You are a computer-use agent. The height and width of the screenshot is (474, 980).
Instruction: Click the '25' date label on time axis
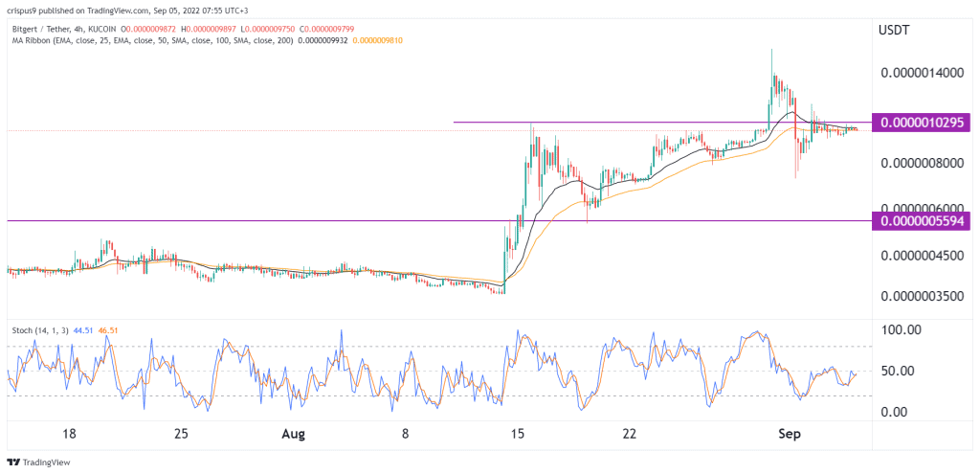tap(181, 434)
